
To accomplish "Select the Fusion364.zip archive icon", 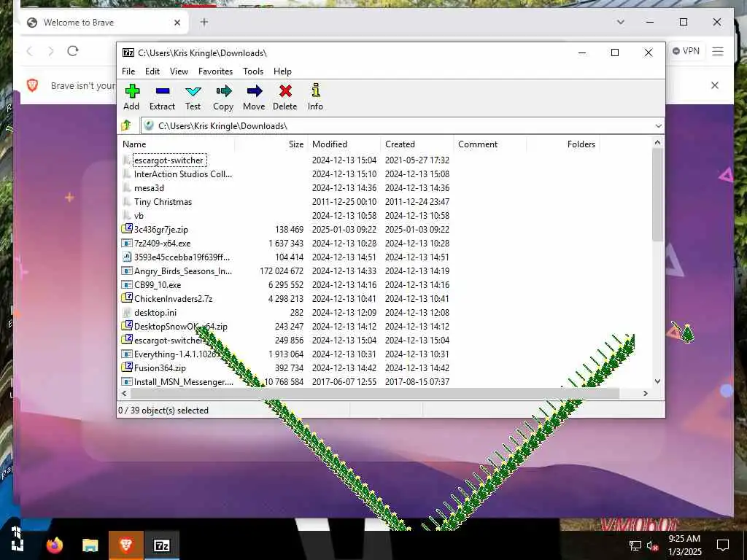I will point(127,367).
